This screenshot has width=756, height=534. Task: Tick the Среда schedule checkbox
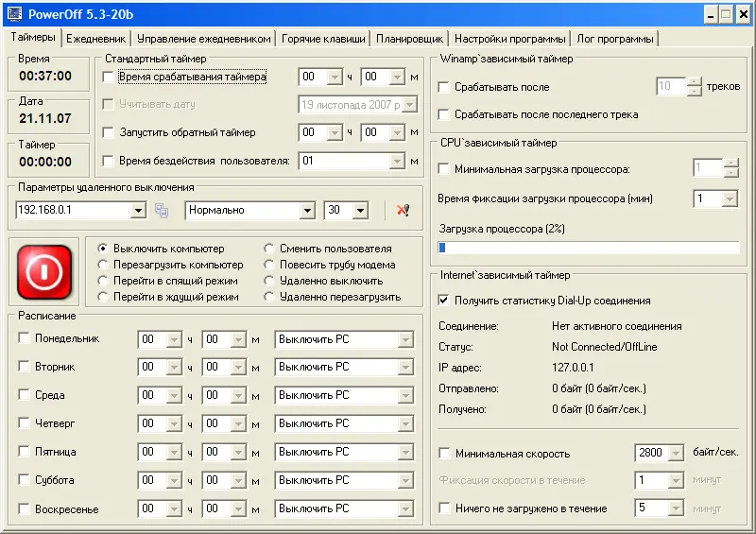point(24,394)
